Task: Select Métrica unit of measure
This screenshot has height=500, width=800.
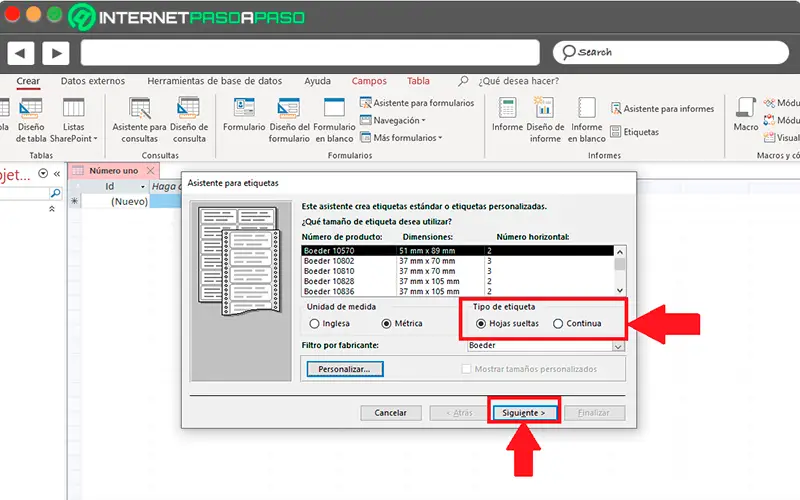Action: click(x=402, y=323)
